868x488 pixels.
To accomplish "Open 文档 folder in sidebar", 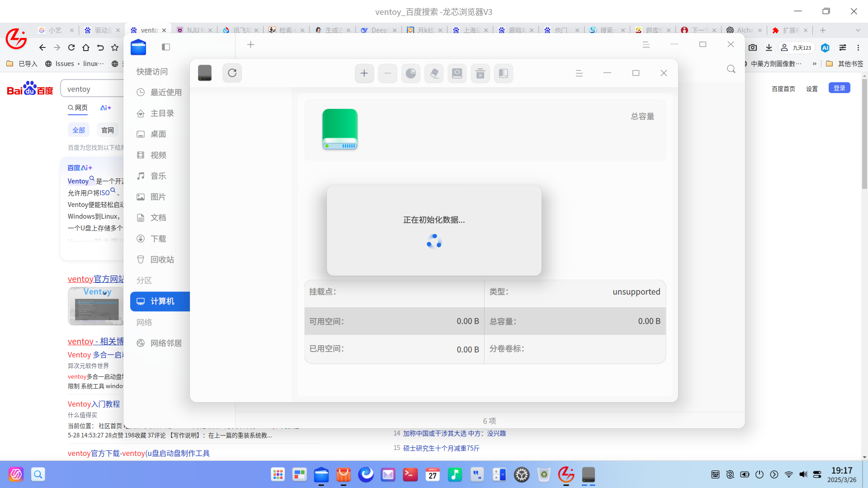I will (160, 218).
